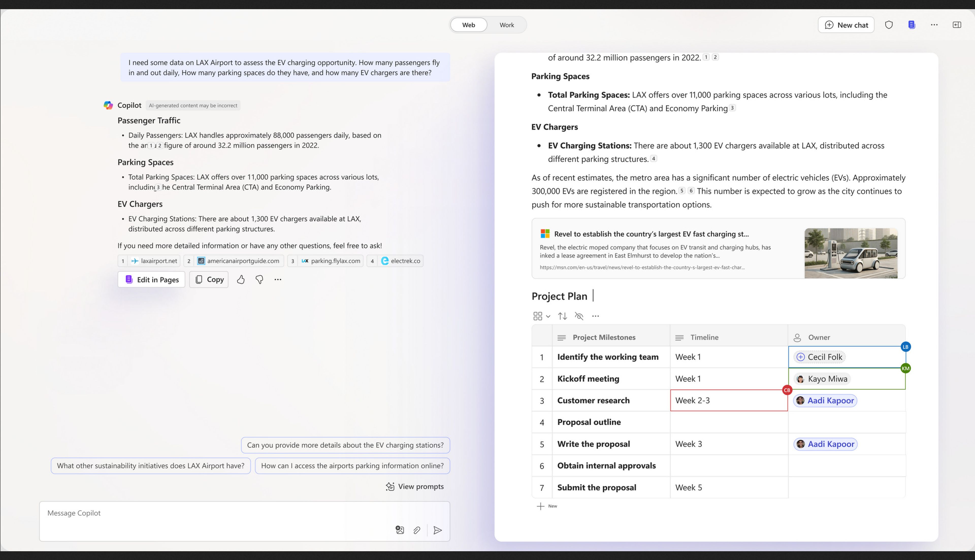Toggle hidden fields eye icon in table
Screen dimensions: 975x560
coord(579,316)
